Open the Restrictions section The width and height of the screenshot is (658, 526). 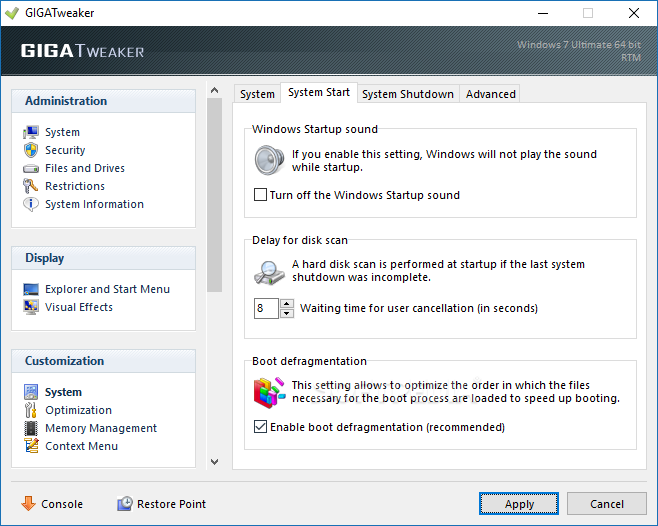click(75, 186)
